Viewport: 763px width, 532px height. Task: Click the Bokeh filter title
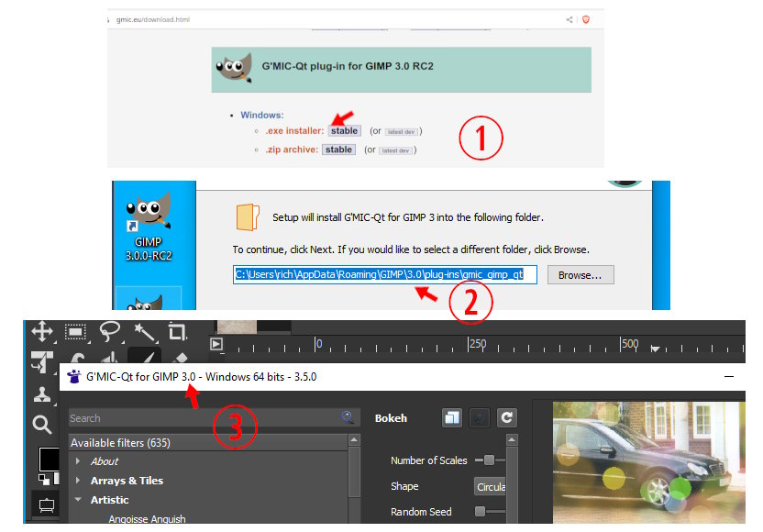pyautogui.click(x=391, y=418)
